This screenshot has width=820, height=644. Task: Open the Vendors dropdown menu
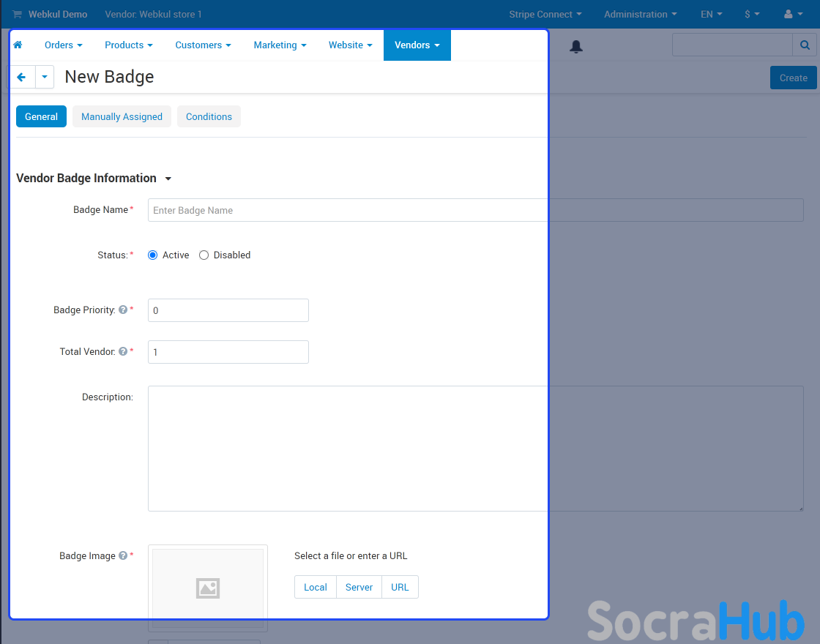click(x=417, y=45)
